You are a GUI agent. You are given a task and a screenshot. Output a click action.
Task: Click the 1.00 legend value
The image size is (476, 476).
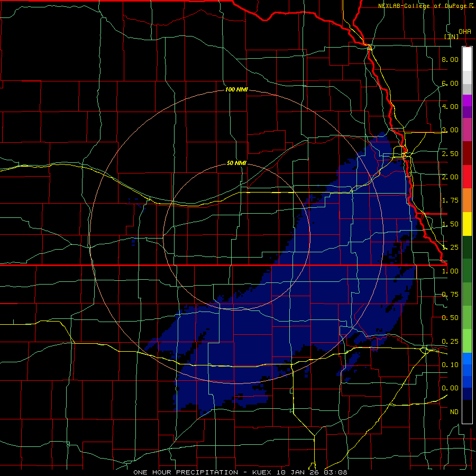pos(450,271)
